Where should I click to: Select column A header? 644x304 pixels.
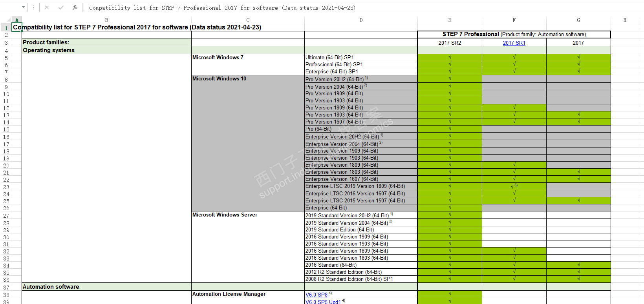16,20
